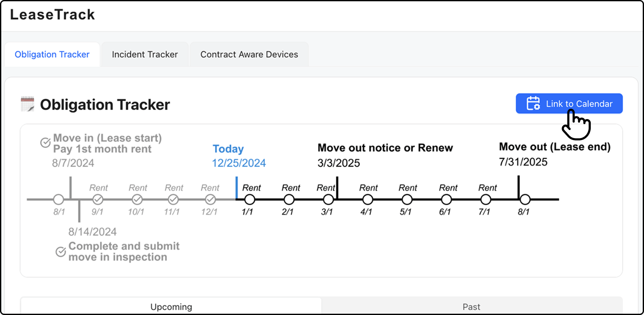Image resolution: width=644 pixels, height=315 pixels.
Task: Click the checked 11/1 rent circle
Action: (173, 199)
